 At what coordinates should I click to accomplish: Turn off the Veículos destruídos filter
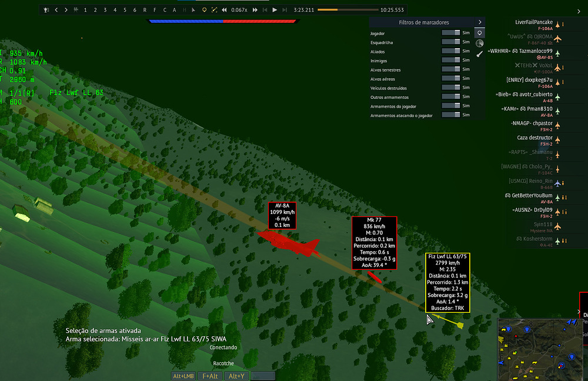[x=450, y=88]
